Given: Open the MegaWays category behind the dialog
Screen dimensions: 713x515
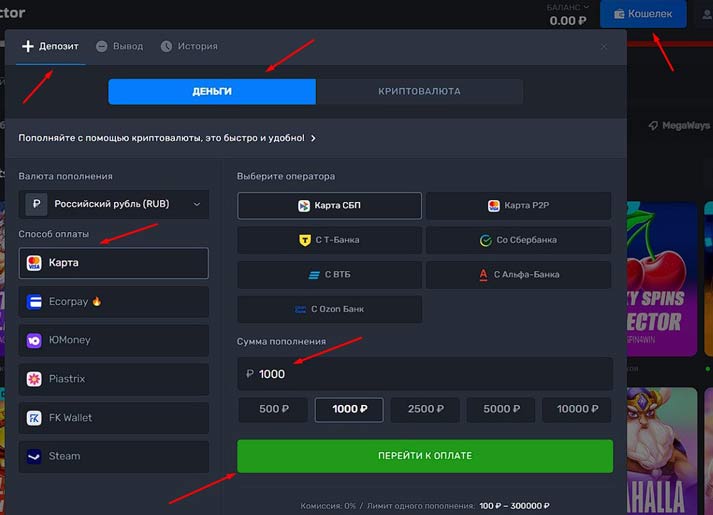Looking at the screenshot, I should pyautogui.click(x=679, y=125).
